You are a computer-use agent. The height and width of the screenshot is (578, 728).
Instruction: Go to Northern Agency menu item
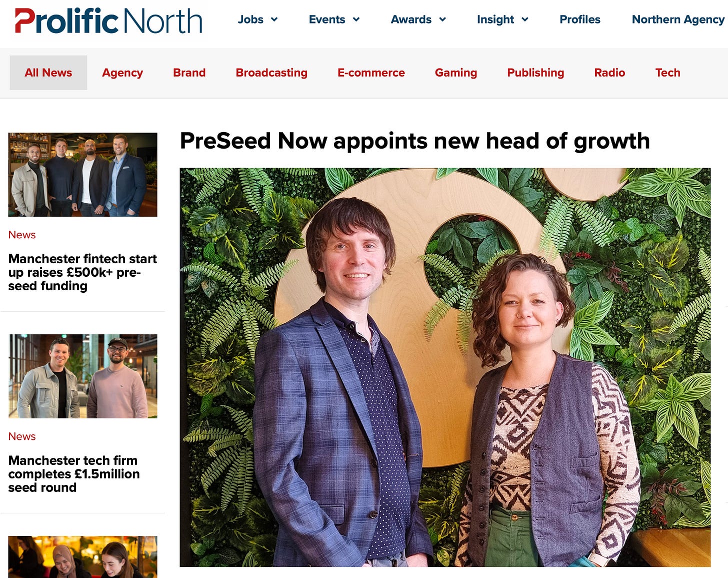pyautogui.click(x=678, y=20)
